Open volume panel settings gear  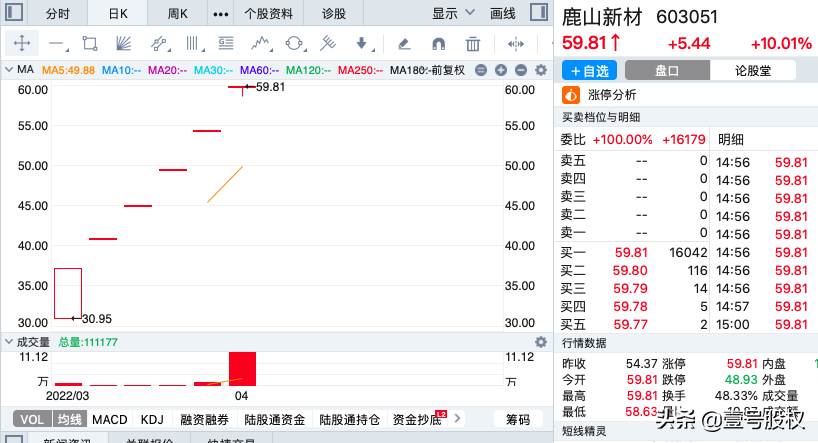(541, 342)
